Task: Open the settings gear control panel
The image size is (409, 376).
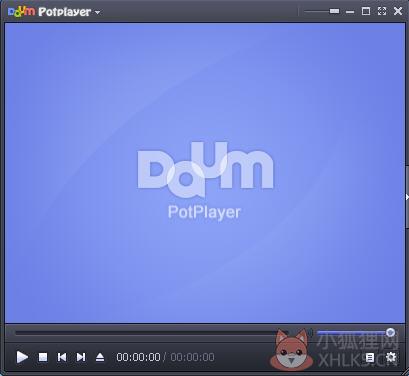Action: pos(391,357)
